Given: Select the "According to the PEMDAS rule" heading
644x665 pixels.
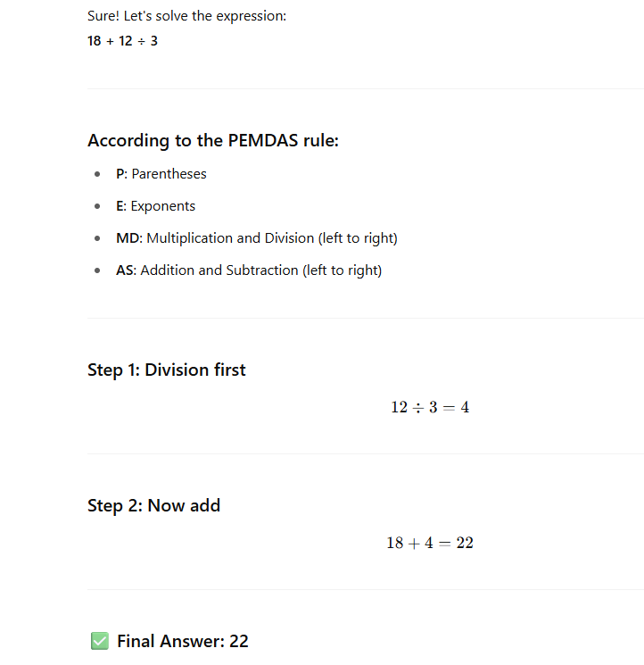Looking at the screenshot, I should click(x=213, y=140).
